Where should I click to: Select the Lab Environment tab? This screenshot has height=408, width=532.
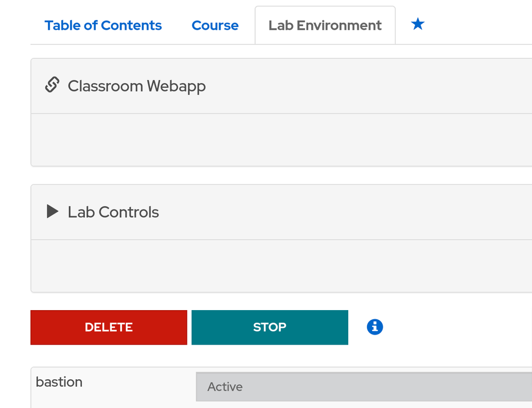tap(325, 26)
